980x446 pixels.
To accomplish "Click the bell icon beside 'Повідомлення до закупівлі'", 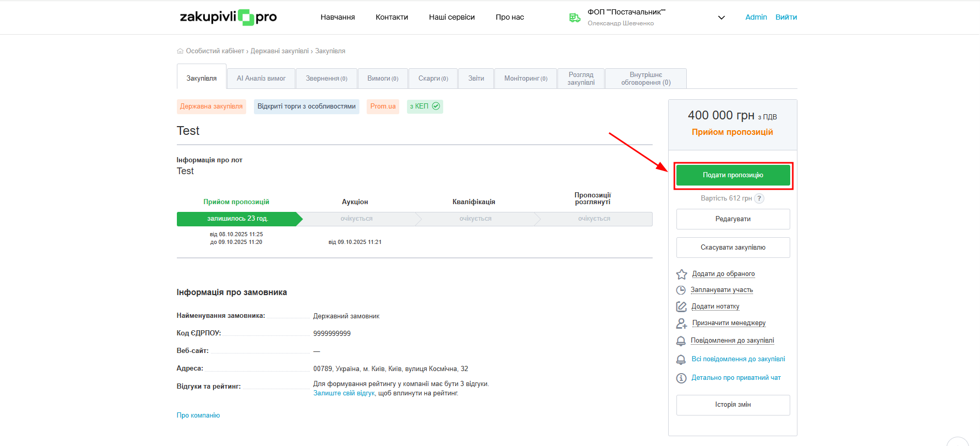I will [x=681, y=341].
